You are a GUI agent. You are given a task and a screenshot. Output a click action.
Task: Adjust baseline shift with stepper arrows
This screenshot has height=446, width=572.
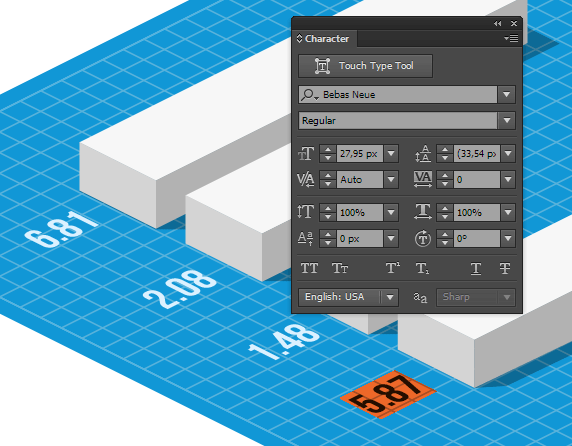pos(328,238)
